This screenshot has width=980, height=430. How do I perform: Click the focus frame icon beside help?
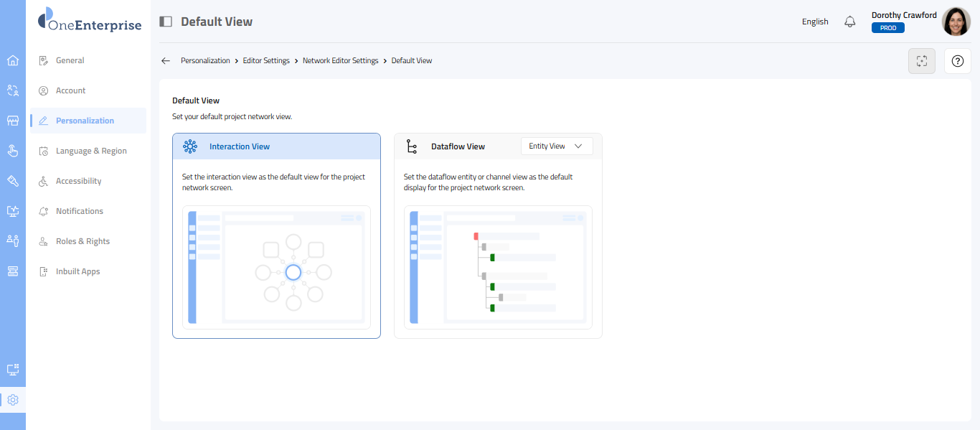coord(922,61)
